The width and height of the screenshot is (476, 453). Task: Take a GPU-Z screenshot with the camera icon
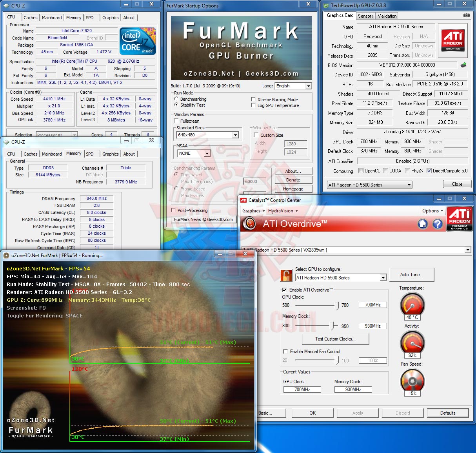tap(466, 15)
